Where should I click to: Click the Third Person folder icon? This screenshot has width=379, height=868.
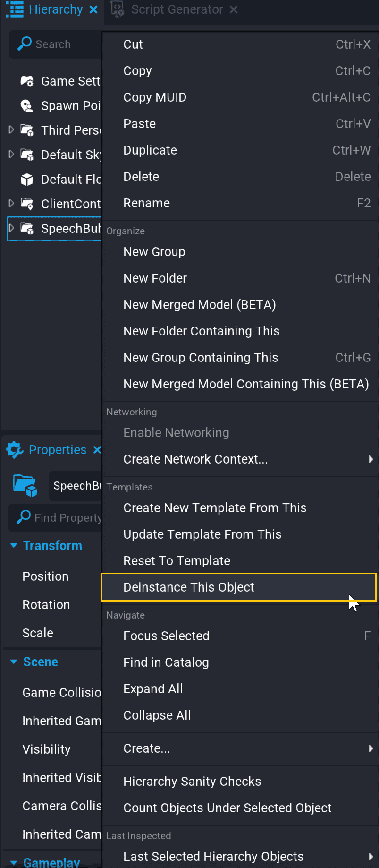(x=27, y=130)
